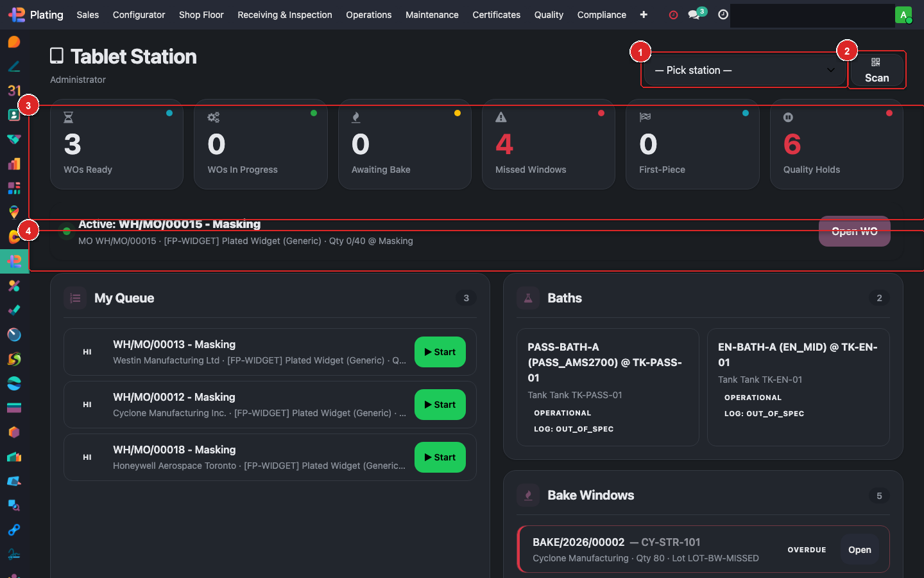
Task: Click the red alarm timer icon in top bar
Action: (x=672, y=14)
